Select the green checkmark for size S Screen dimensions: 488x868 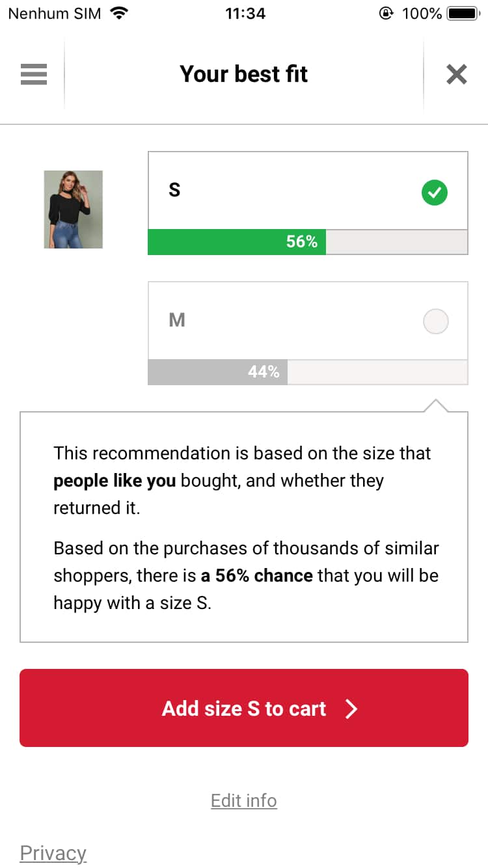435,193
